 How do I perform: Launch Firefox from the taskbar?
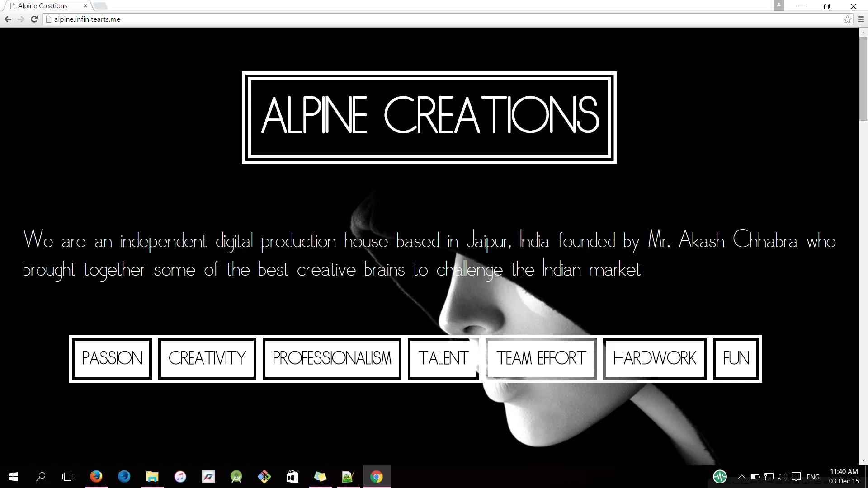[x=96, y=477]
